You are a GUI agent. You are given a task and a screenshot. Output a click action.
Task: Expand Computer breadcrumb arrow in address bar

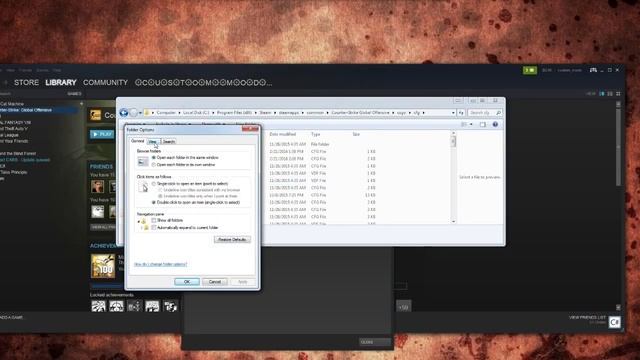coord(179,113)
